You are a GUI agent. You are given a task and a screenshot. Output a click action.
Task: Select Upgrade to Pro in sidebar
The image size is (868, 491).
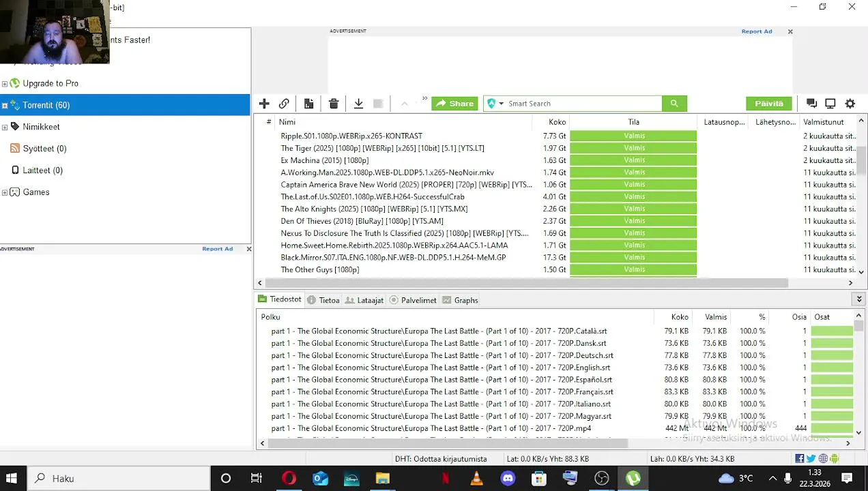(x=50, y=83)
